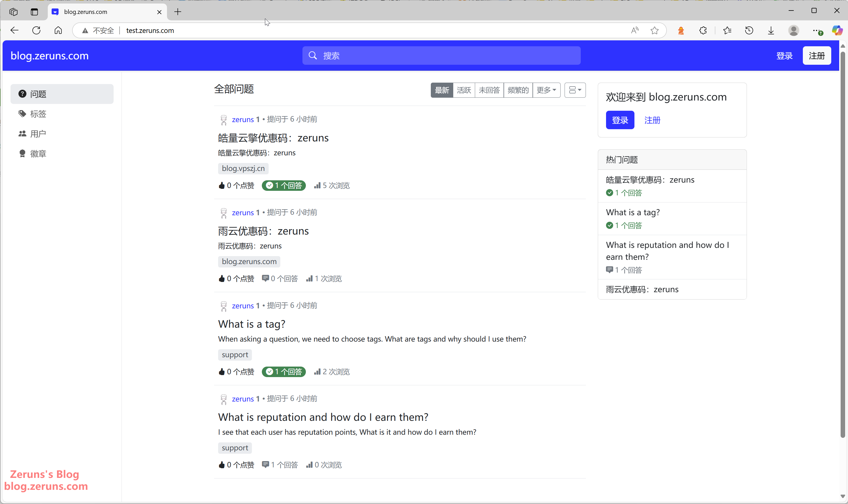Open 徽章 in the left sidebar

coord(62,154)
